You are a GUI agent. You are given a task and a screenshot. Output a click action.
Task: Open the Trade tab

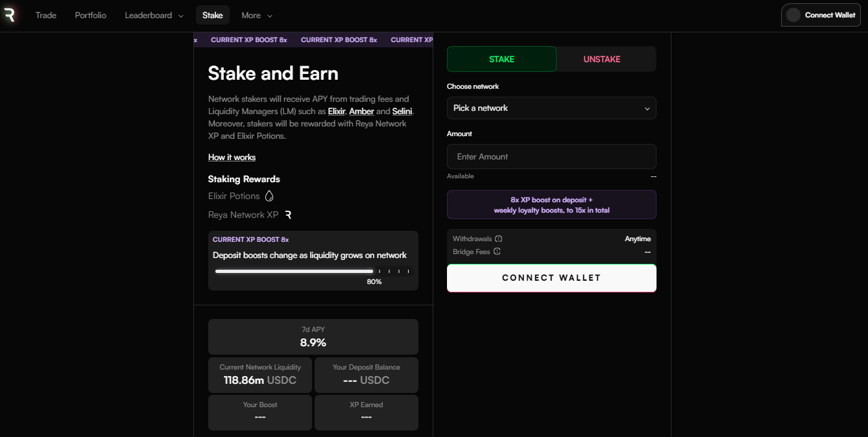46,15
